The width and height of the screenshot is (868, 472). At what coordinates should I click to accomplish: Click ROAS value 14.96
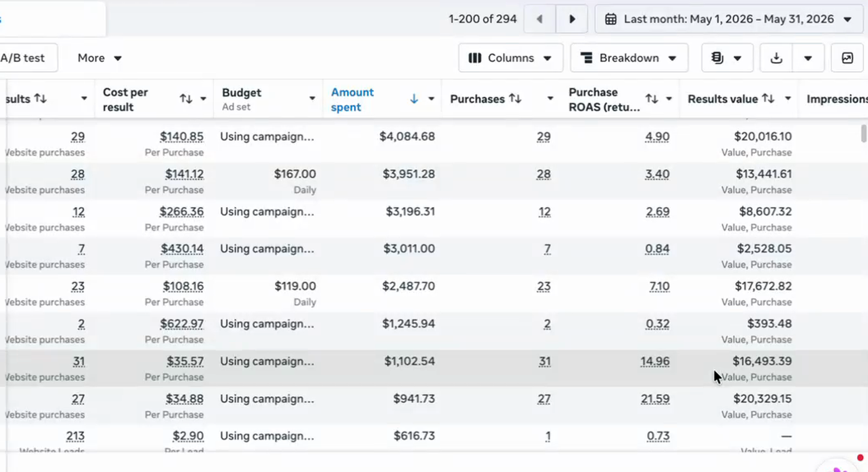tap(655, 361)
